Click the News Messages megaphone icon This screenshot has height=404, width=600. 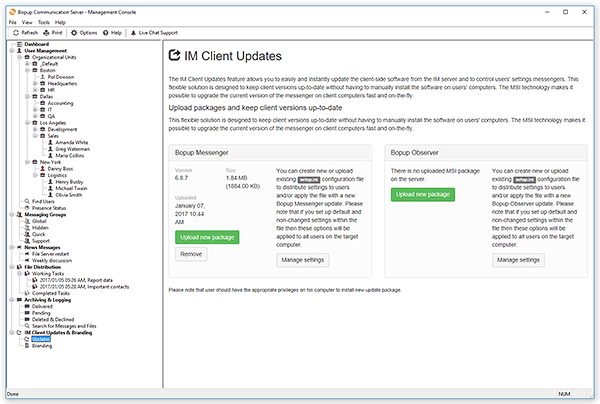click(x=20, y=247)
